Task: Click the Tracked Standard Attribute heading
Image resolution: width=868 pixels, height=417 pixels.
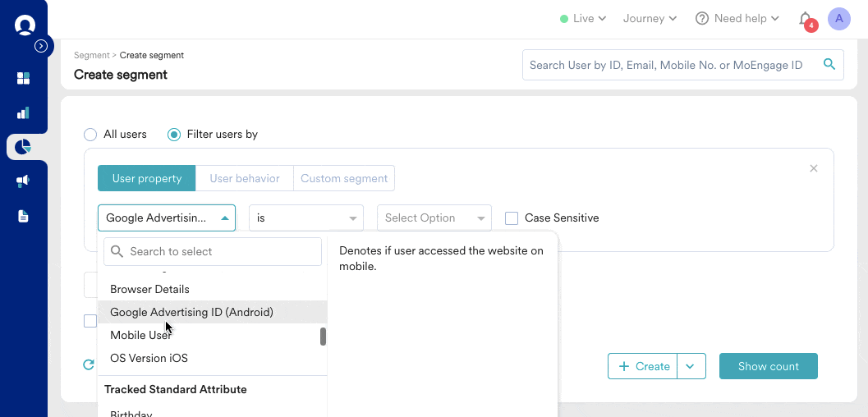Action: coord(176,389)
